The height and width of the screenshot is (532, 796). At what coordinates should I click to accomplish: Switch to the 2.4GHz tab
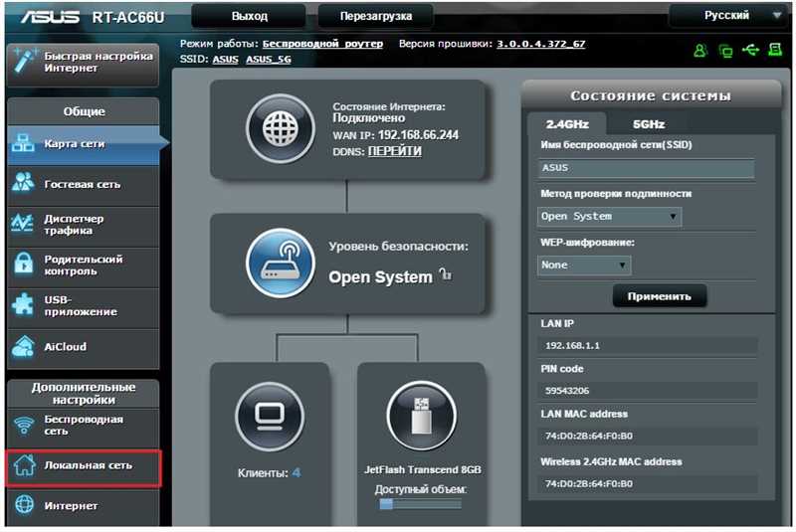567,124
